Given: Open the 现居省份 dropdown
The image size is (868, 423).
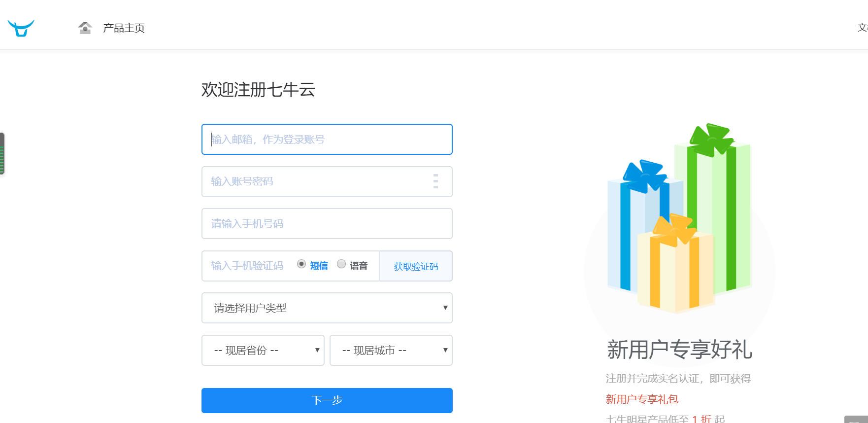Looking at the screenshot, I should (263, 351).
